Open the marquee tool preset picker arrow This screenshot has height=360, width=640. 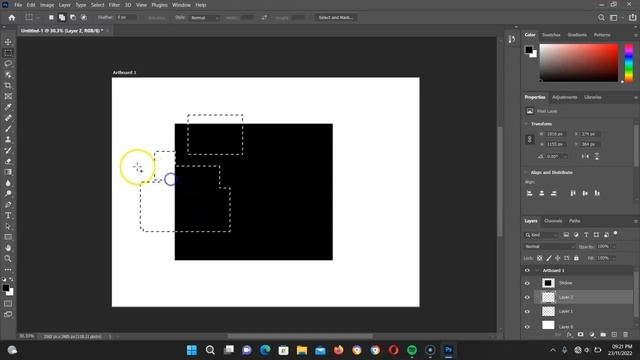(x=38, y=18)
